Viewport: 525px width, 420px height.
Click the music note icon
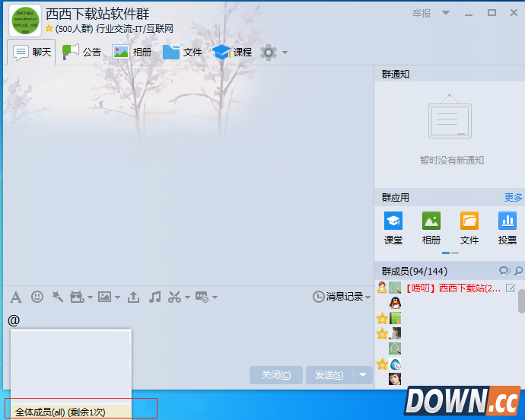tap(154, 297)
